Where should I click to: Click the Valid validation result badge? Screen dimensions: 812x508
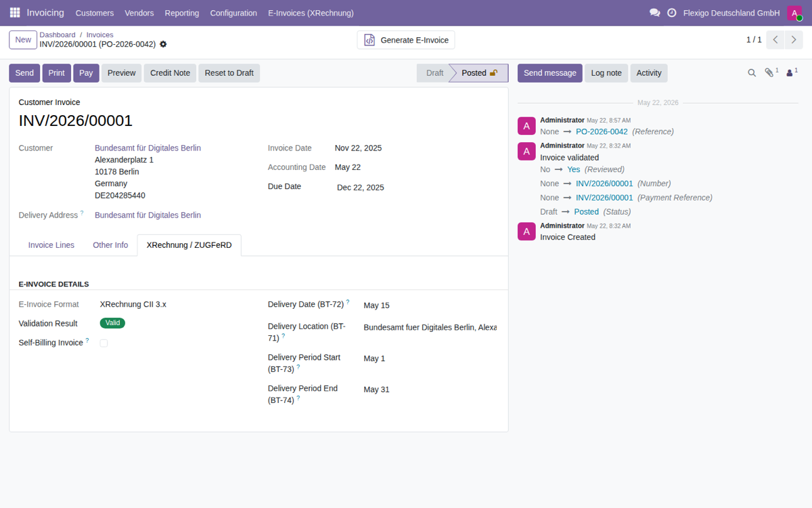pyautogui.click(x=112, y=323)
